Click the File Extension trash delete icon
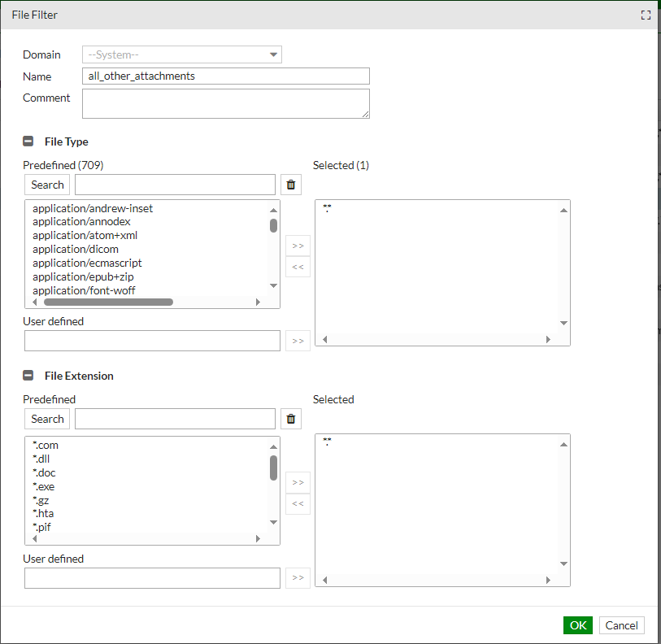This screenshot has width=661, height=644. [x=291, y=419]
